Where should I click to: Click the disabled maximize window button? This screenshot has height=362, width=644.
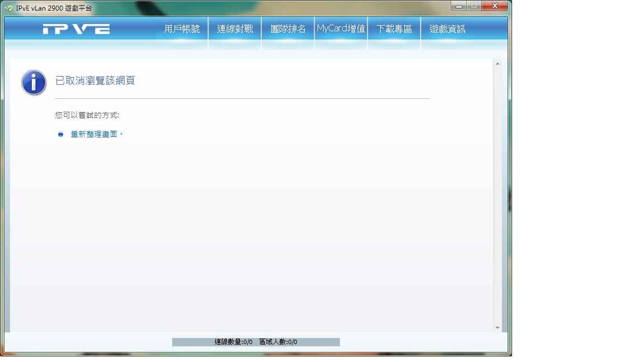pyautogui.click(x=474, y=6)
